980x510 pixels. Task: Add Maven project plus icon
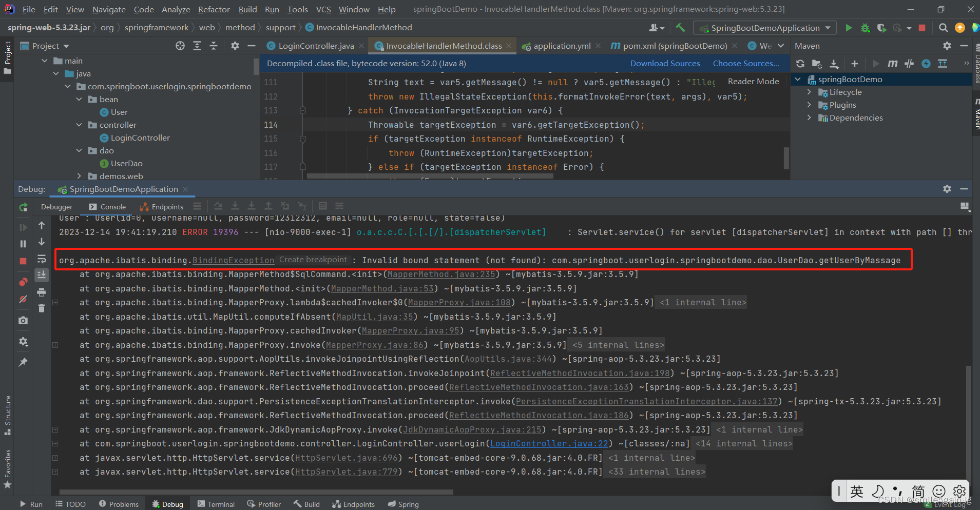(x=854, y=64)
